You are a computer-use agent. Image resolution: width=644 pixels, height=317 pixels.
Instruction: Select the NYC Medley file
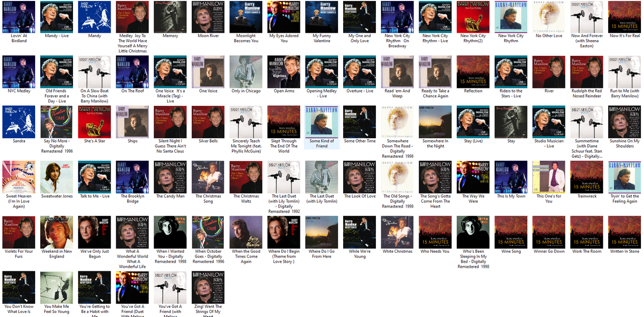click(x=19, y=72)
